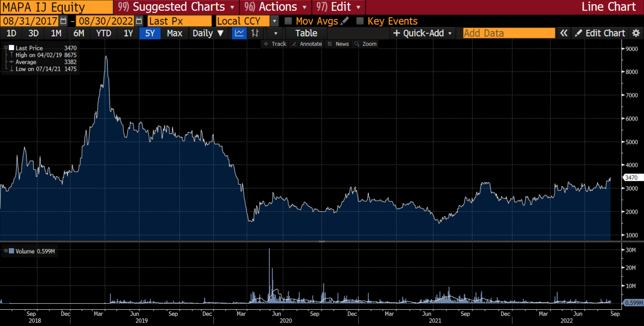This screenshot has height=326, width=644.
Task: Open start date calendar picker icon
Action: [64, 21]
